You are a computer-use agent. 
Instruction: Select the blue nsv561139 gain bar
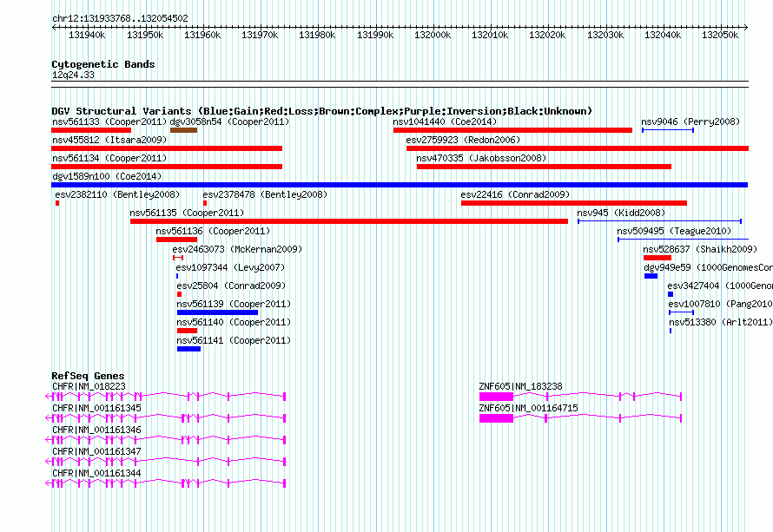217,312
